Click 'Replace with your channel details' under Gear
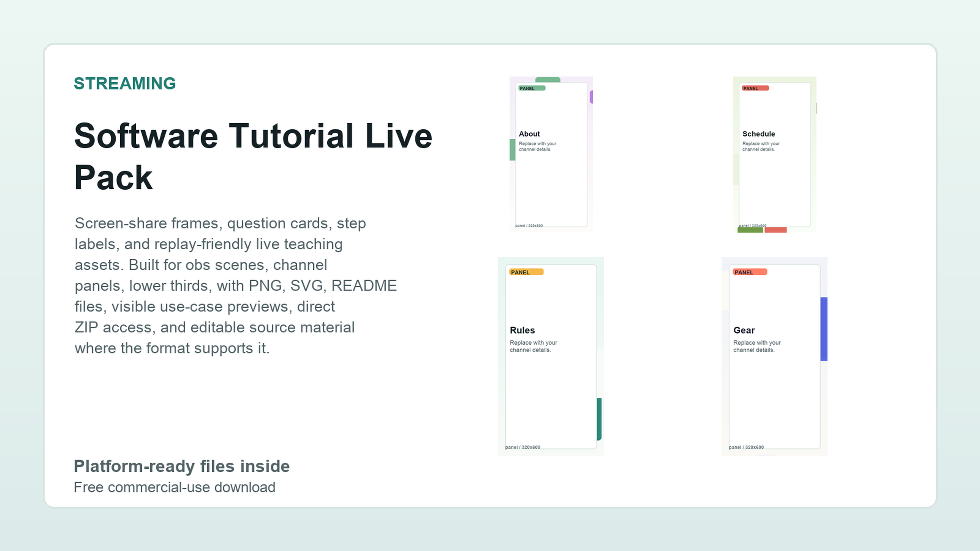This screenshot has width=980, height=551. (x=757, y=347)
